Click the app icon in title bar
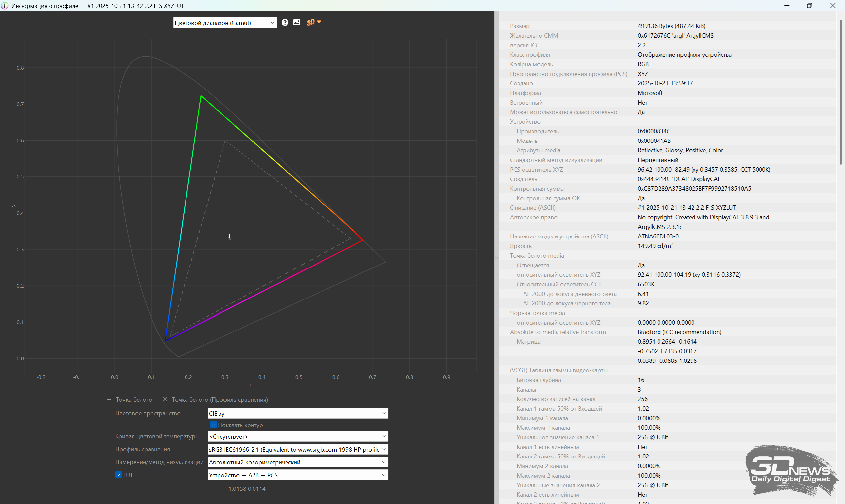845x504 pixels. 4,5
